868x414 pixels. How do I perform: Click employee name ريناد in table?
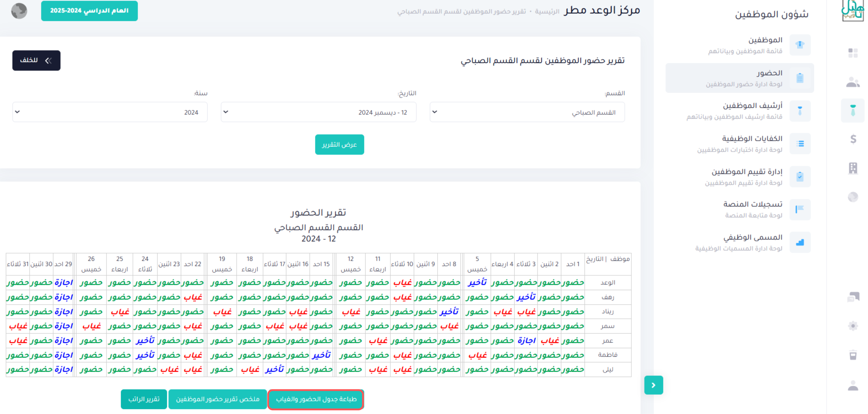click(608, 312)
